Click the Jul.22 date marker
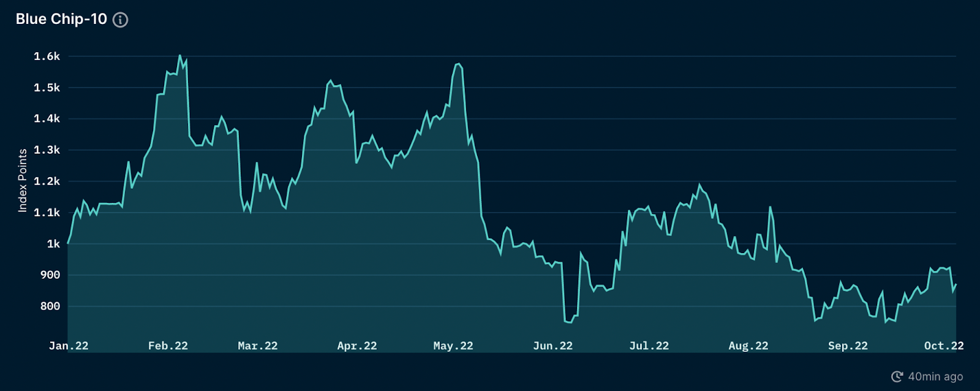This screenshot has width=980, height=391. tap(649, 346)
